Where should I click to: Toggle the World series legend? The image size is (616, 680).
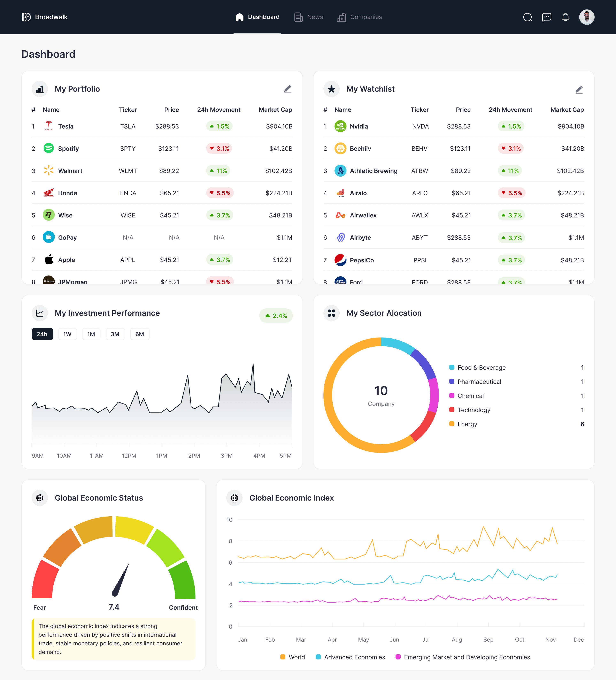coord(293,657)
